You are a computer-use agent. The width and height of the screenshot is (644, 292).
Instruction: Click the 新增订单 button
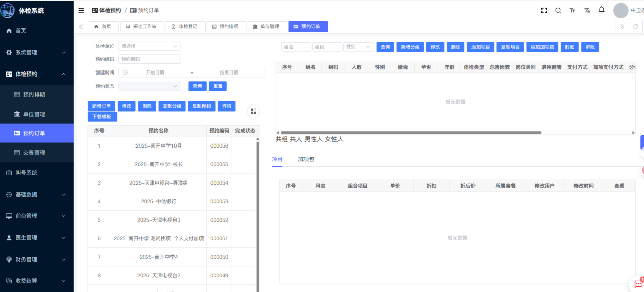[101, 106]
